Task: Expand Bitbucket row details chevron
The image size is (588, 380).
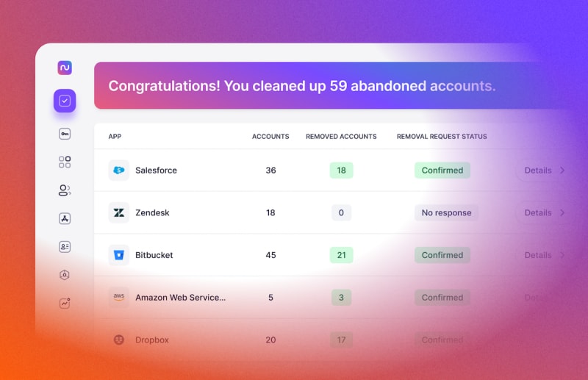Action: [562, 255]
